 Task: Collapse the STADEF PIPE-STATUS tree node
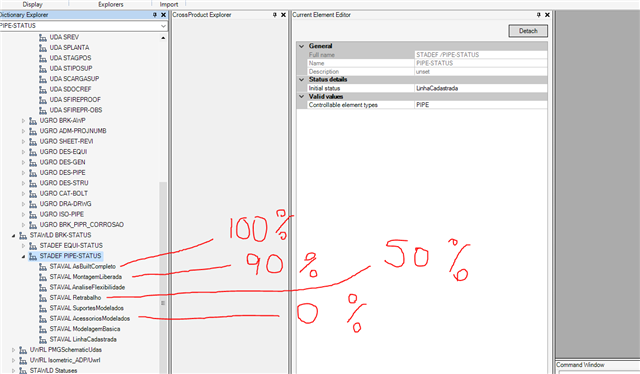point(23,256)
